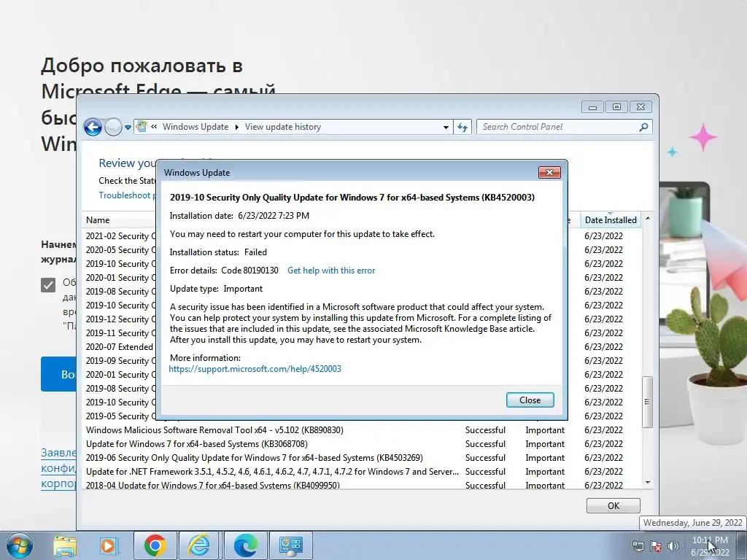The image size is (747, 560).
Task: Launch File Explorer from the taskbar
Action: click(65, 546)
